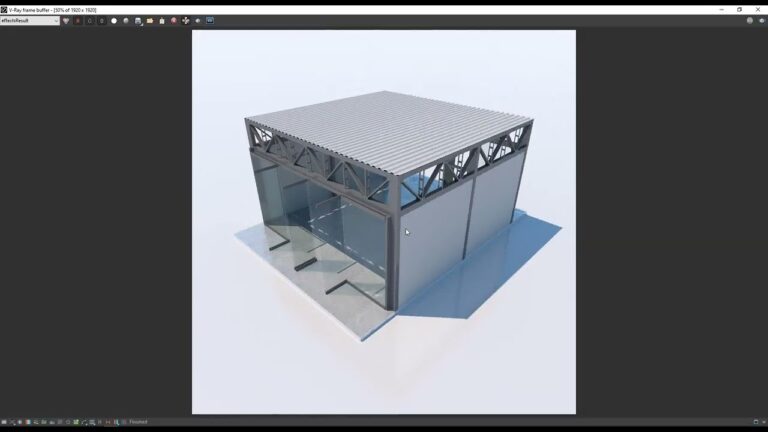Toggle the red channel display
This screenshot has width=768, height=432.
[x=78, y=20]
